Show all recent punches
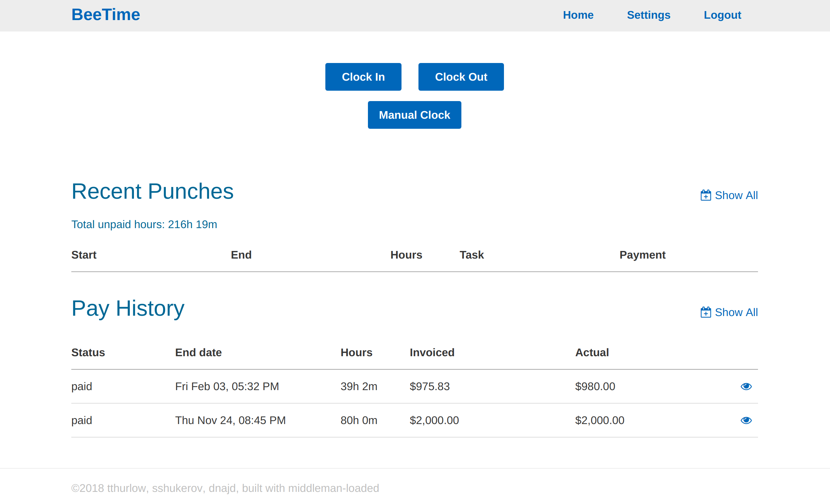This screenshot has height=504, width=830. point(729,195)
